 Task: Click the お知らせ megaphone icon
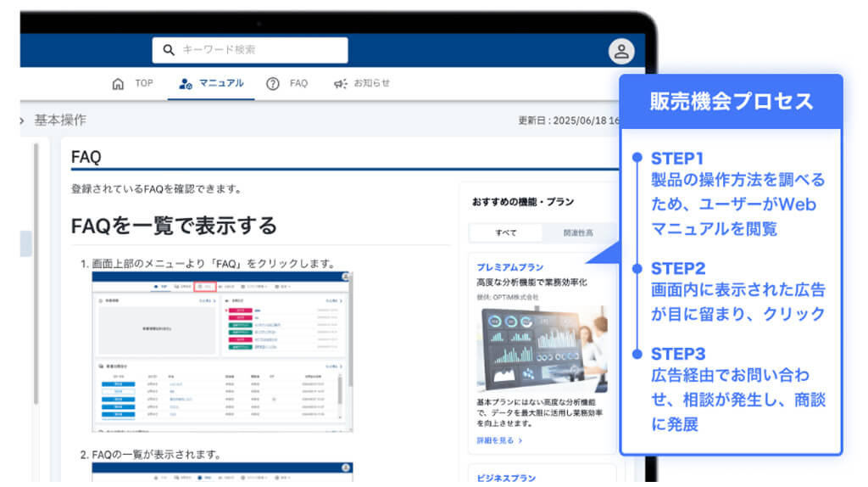(x=341, y=84)
